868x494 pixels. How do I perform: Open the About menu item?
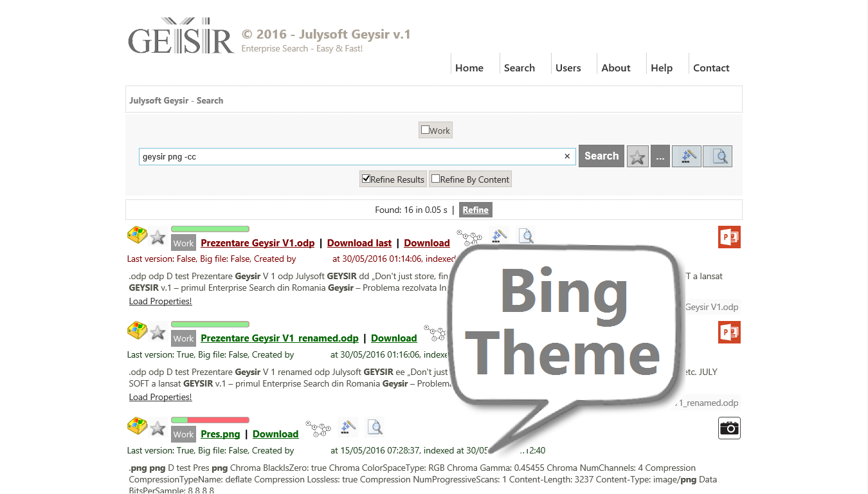(x=616, y=68)
